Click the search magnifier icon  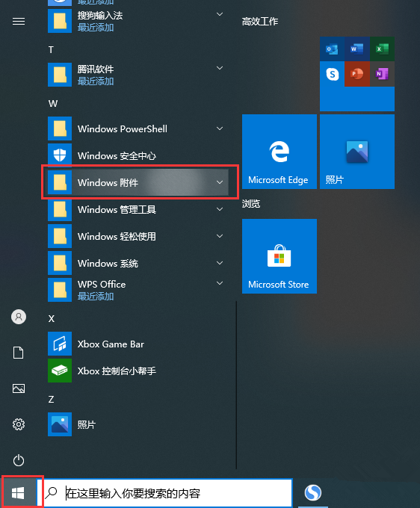click(x=52, y=493)
